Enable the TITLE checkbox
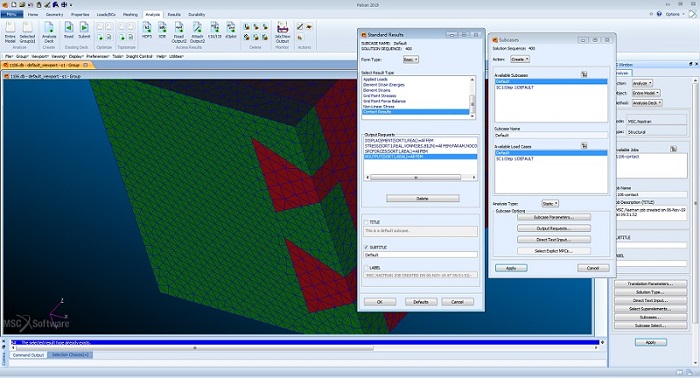The width and height of the screenshot is (700, 378). (x=366, y=222)
